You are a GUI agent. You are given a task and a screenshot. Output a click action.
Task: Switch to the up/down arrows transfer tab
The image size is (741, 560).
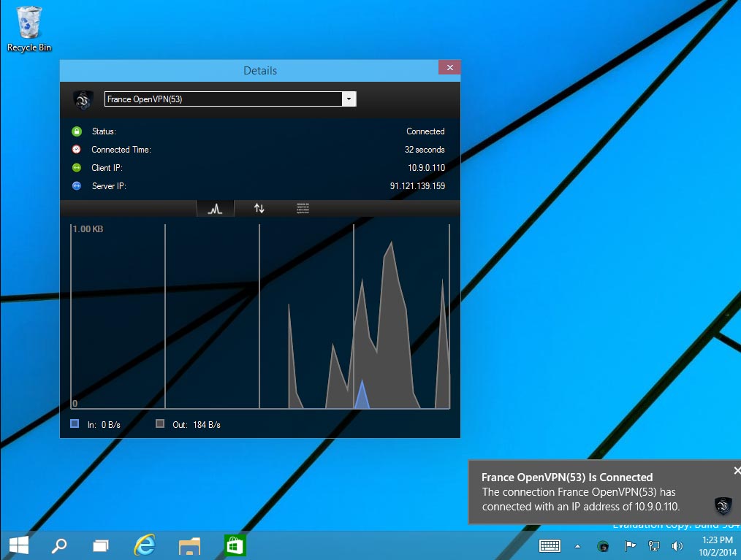(x=259, y=208)
